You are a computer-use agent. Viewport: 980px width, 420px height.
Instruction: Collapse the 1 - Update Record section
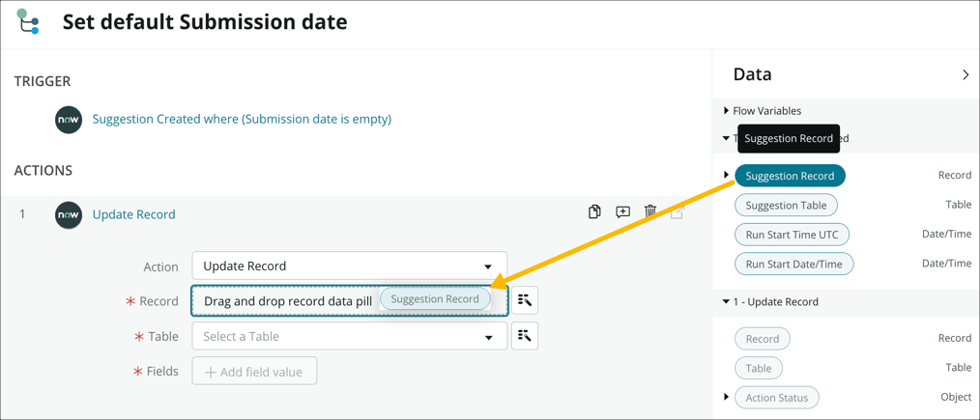click(726, 302)
